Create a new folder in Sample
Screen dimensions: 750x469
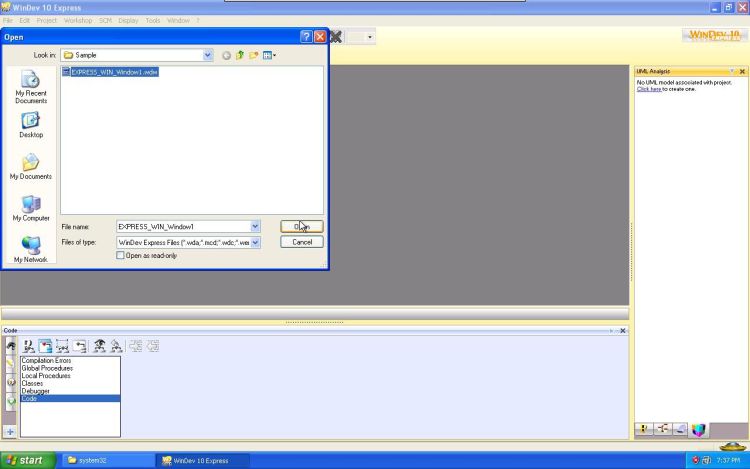point(254,55)
